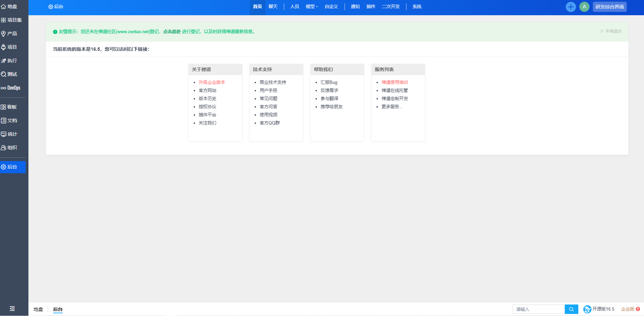Image resolution: width=644 pixels, height=316 pixels.
Task: Expand the 模型 dropdown in the top navigation
Action: tap(312, 7)
